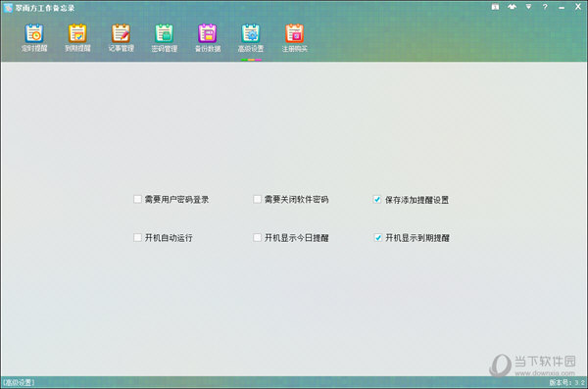Open the 备份数据 backup data section
Screen dimensions: 588x389
(x=208, y=38)
